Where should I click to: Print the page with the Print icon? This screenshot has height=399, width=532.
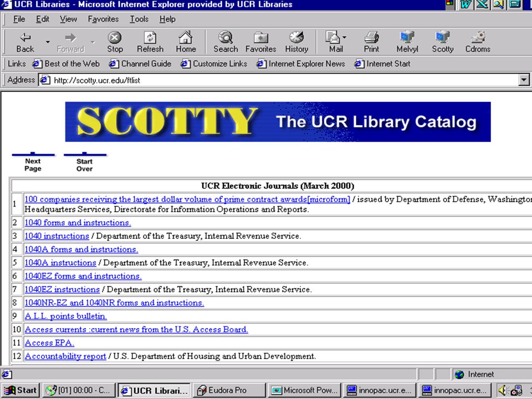point(371,42)
